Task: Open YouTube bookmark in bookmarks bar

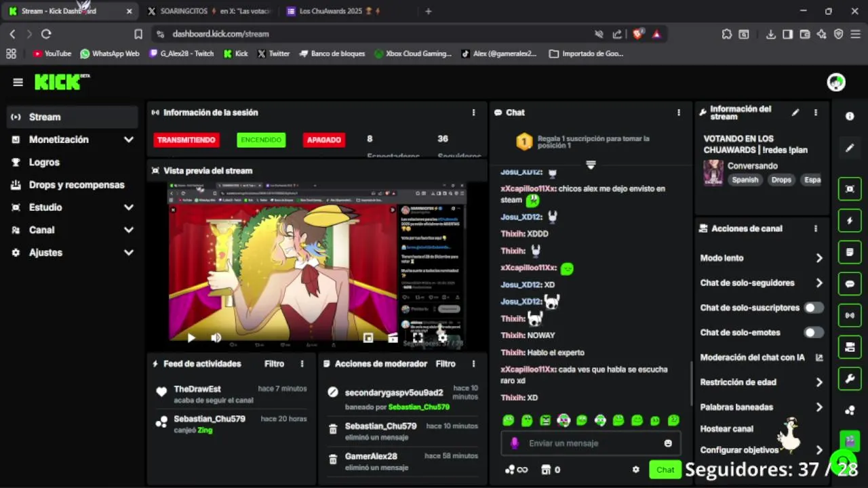Action: [x=52, y=54]
